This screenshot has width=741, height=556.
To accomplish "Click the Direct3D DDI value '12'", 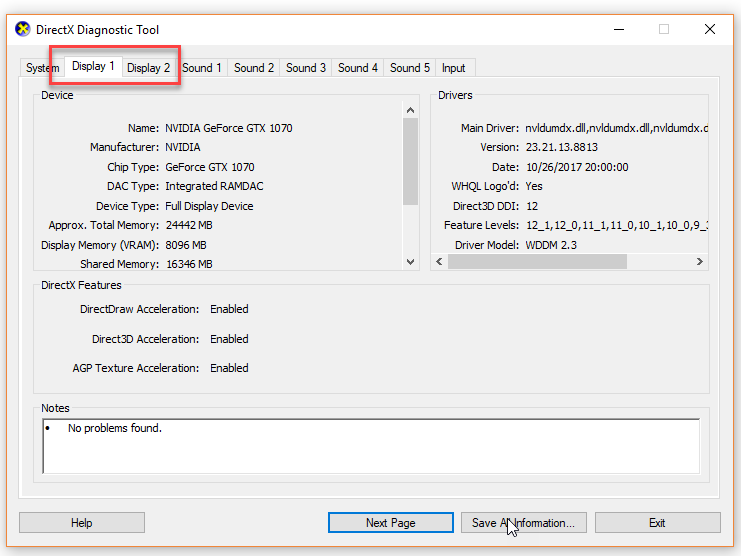I will pyautogui.click(x=532, y=206).
